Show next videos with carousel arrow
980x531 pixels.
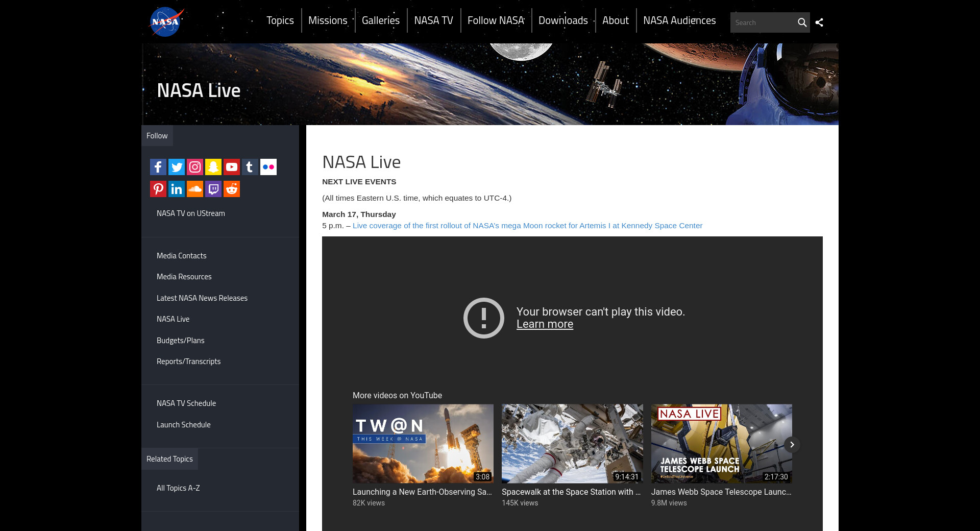point(792,445)
